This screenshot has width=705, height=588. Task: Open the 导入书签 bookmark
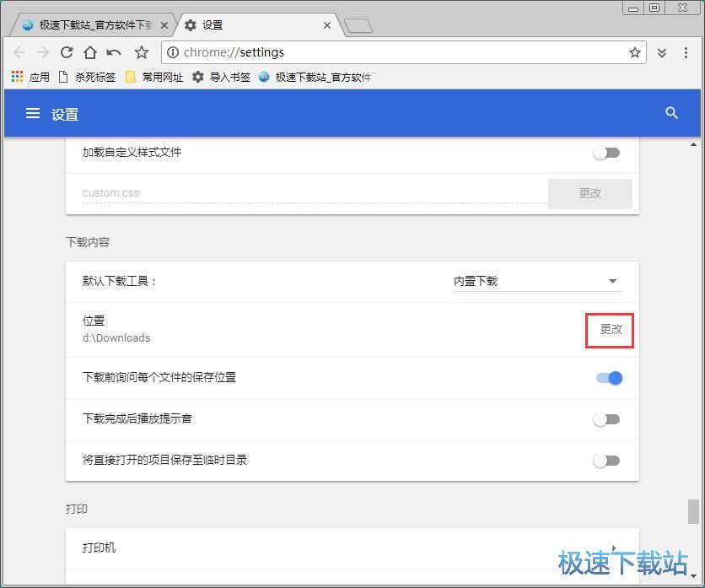pos(221,78)
